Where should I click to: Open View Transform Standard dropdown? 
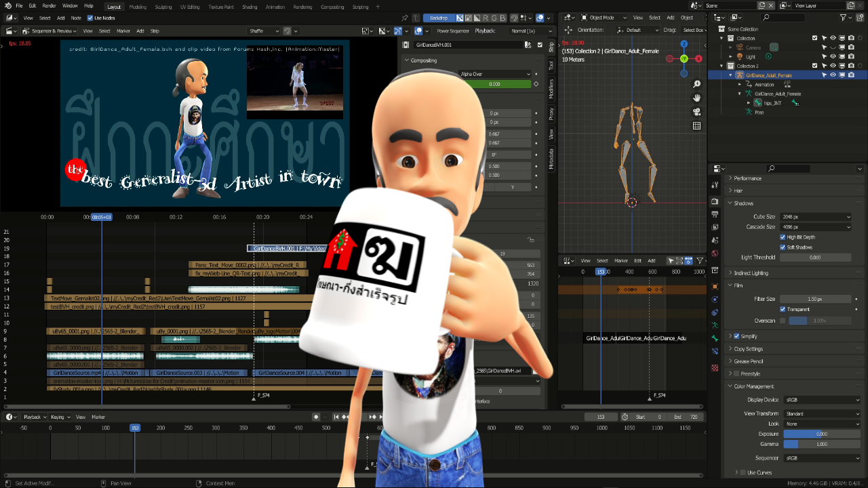(x=821, y=413)
